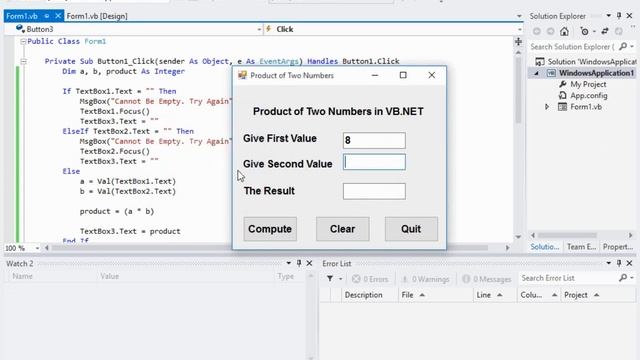The image size is (640, 360).
Task: Click the VB project icon for WindowsApplication1
Action: click(x=551, y=73)
